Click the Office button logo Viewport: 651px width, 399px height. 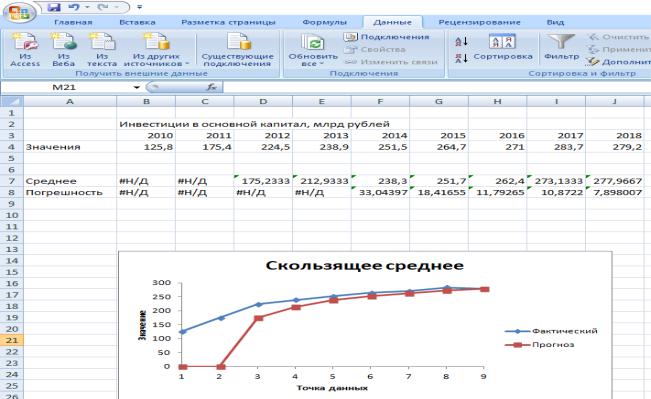[x=19, y=12]
